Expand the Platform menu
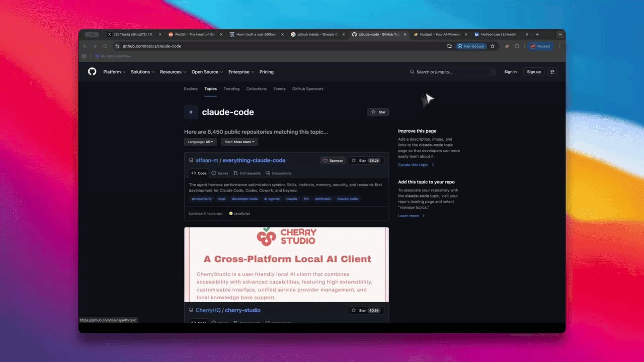The height and width of the screenshot is (362, 644). pyautogui.click(x=114, y=72)
